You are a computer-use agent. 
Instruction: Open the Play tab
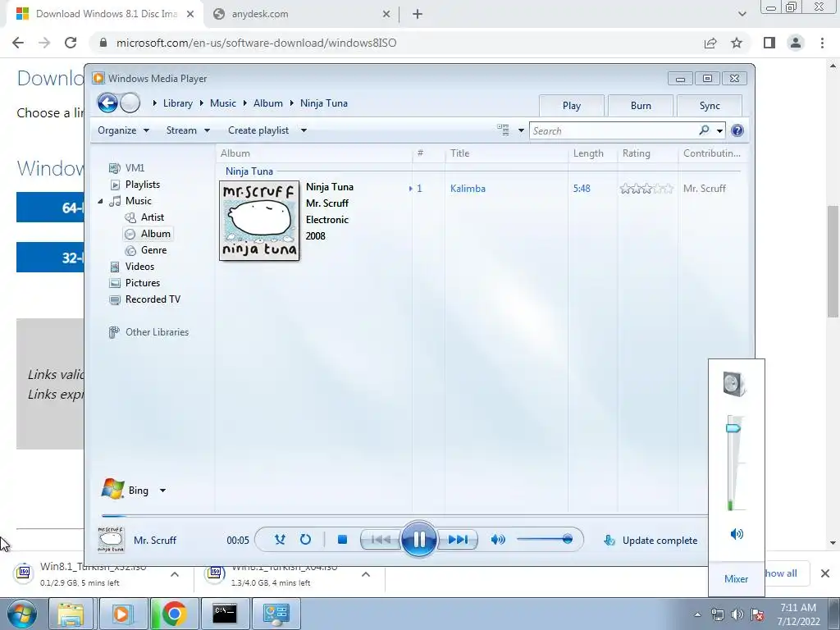pos(572,106)
